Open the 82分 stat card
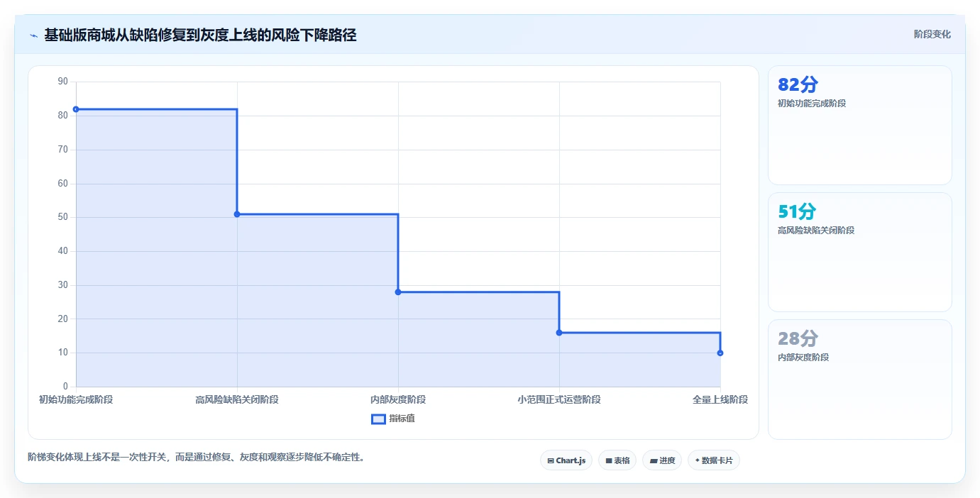Viewport: 980px width, 498px height. click(x=860, y=126)
